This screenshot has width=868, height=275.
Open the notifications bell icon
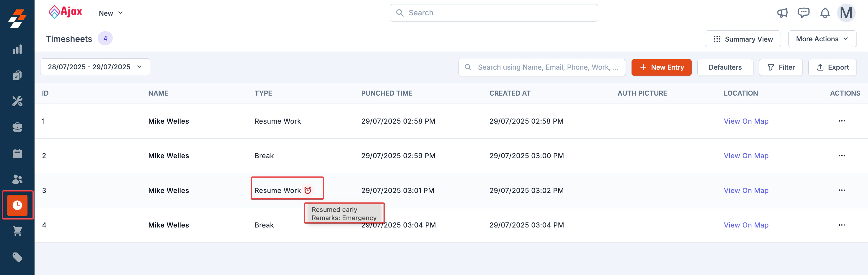tap(825, 13)
